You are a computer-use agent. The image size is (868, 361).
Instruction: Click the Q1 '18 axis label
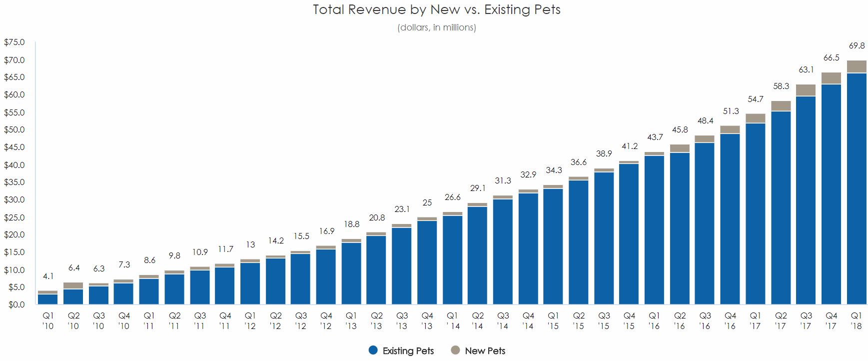pyautogui.click(x=856, y=320)
